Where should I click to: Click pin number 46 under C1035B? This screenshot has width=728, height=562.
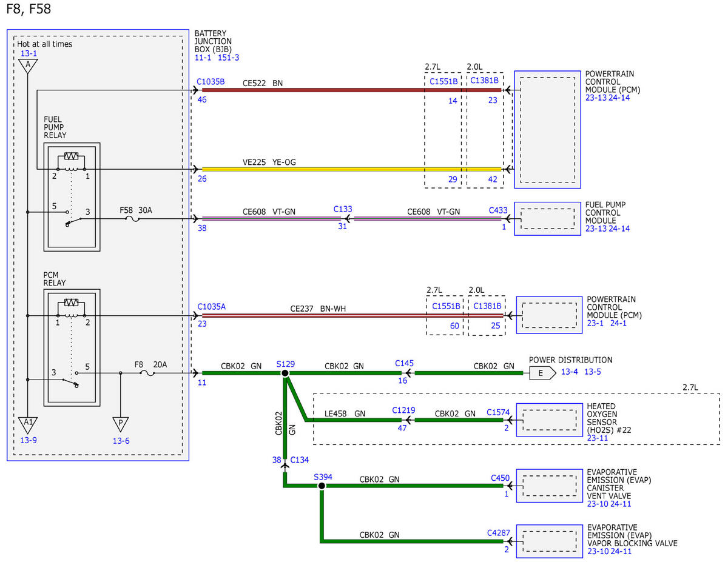(202, 100)
